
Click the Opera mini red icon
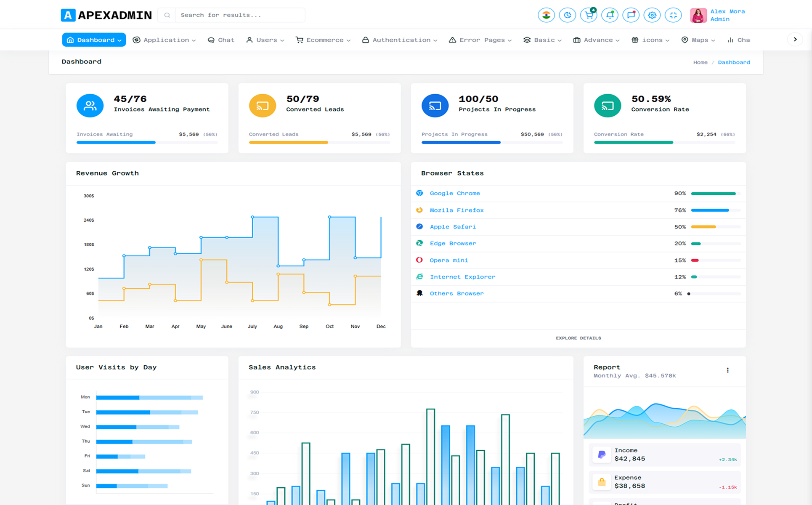pos(419,260)
